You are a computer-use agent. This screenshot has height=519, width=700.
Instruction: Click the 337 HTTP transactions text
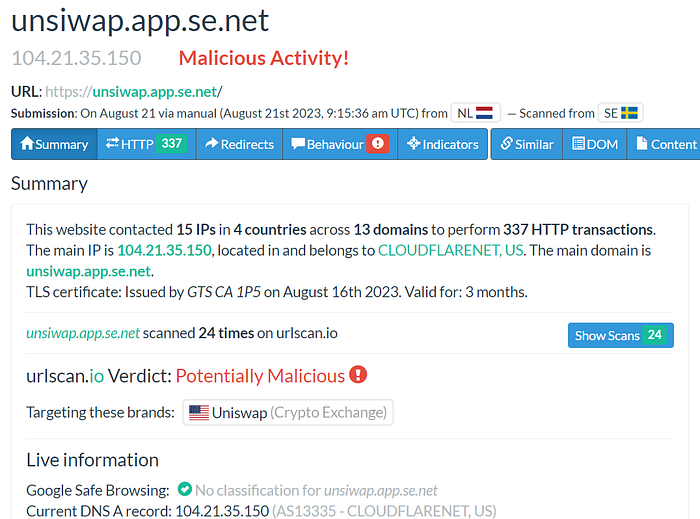[x=579, y=229]
